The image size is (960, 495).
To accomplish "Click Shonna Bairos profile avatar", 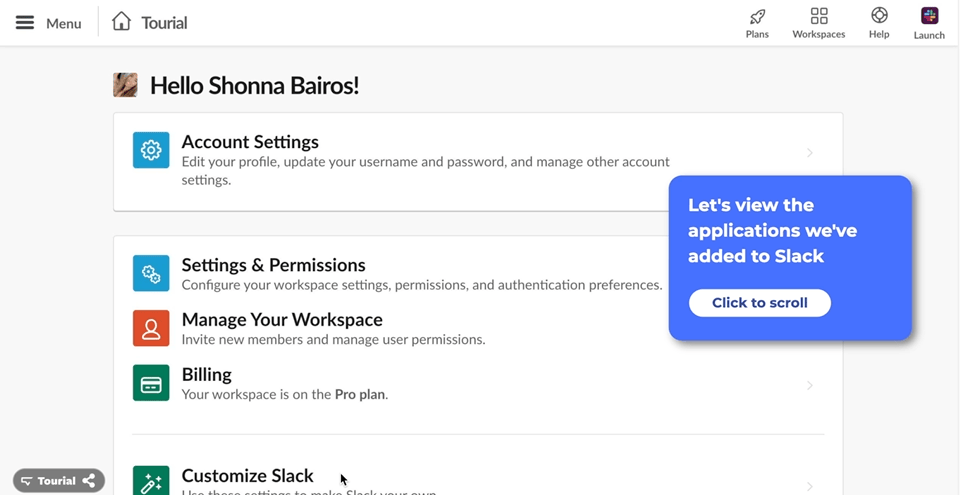I will [125, 85].
